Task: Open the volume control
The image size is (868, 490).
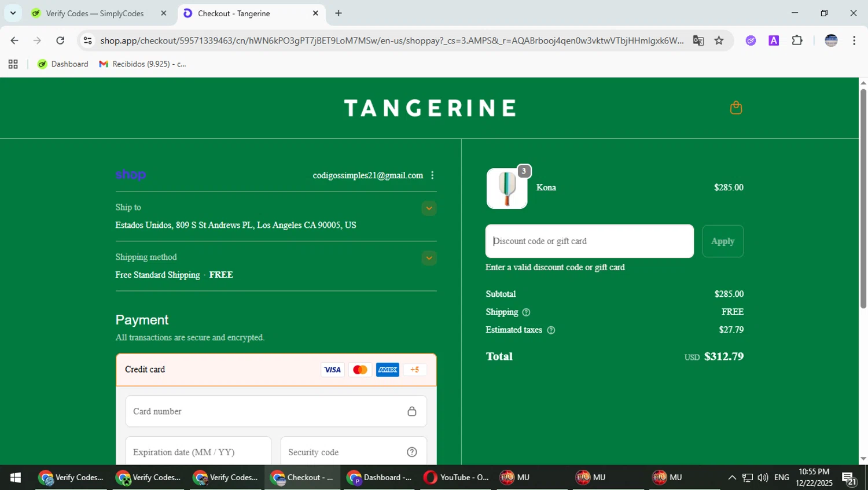Action: click(x=763, y=477)
